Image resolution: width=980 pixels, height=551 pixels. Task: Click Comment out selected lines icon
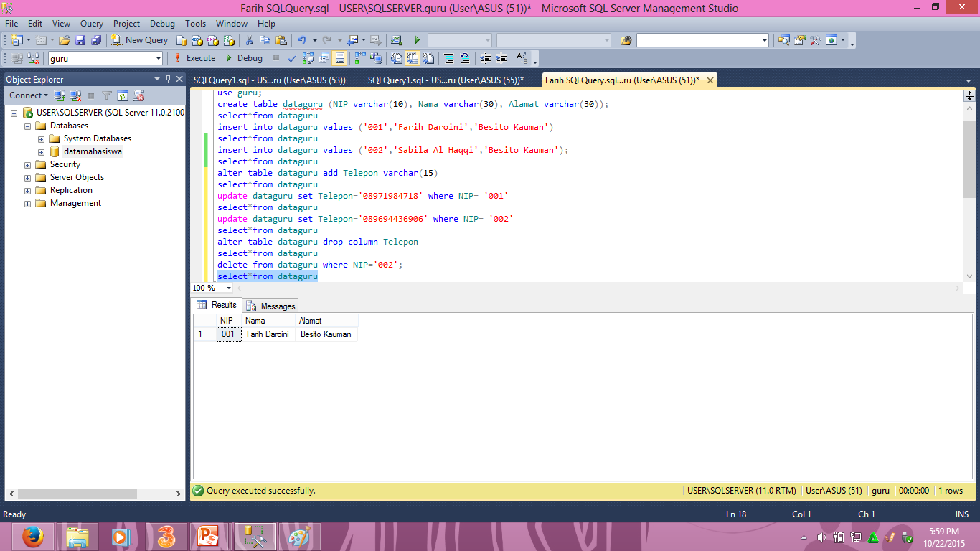click(x=449, y=58)
